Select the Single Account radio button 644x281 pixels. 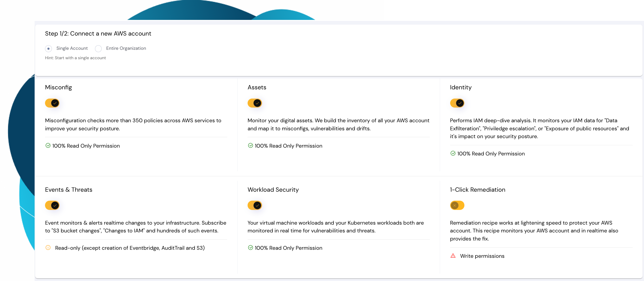point(49,49)
